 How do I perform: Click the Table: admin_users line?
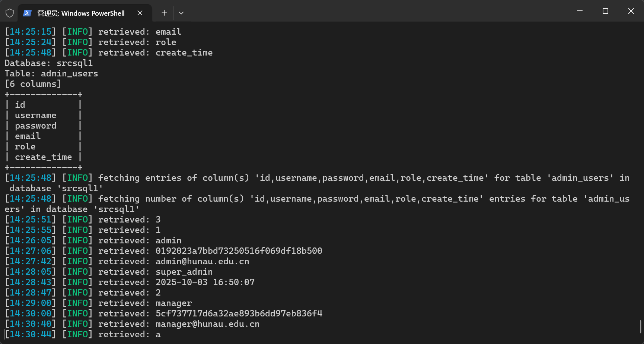(51, 73)
